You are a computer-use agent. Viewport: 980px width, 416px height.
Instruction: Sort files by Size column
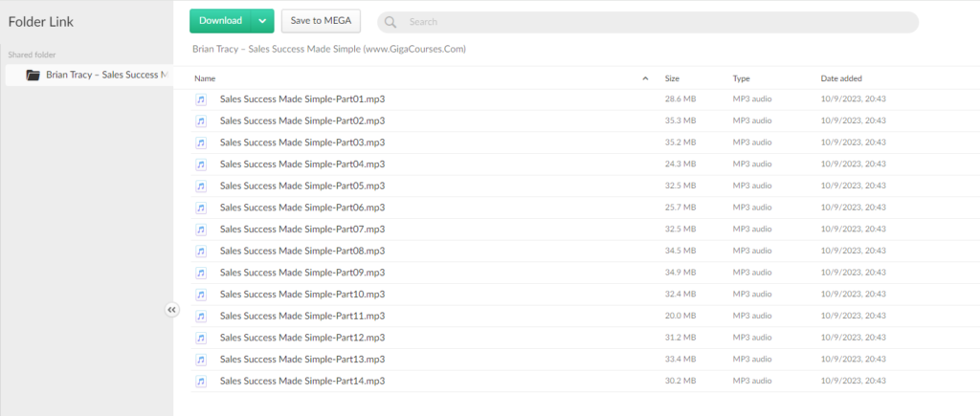(672, 78)
